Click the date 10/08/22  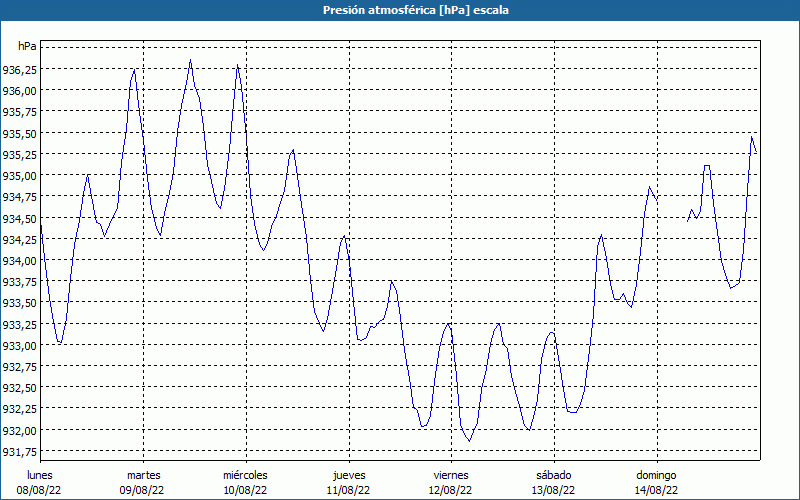click(x=245, y=490)
